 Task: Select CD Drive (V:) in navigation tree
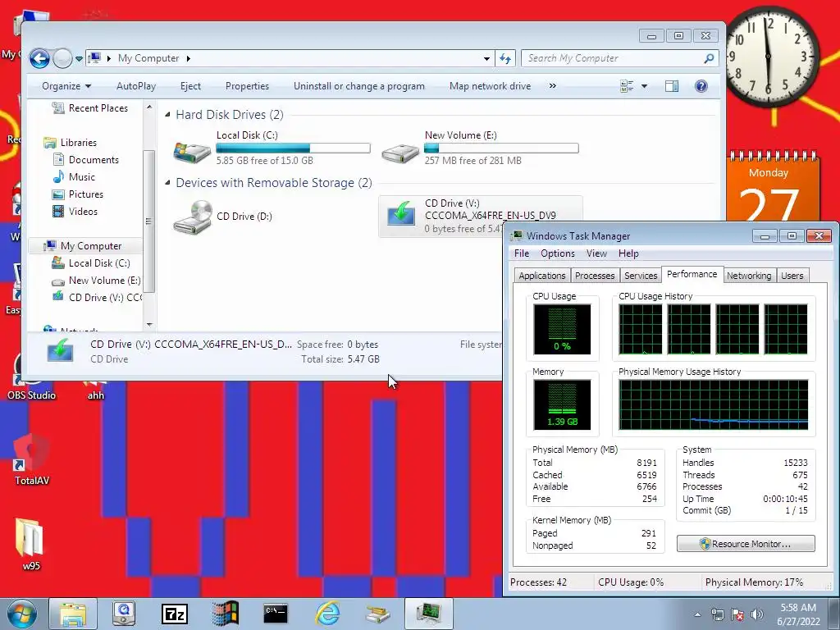(97, 297)
